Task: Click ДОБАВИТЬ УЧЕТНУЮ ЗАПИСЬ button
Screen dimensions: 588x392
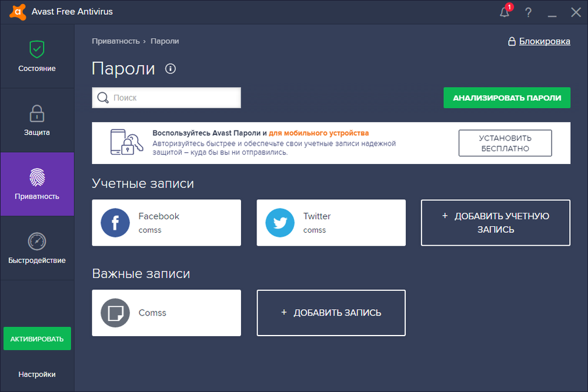Action: tap(495, 223)
